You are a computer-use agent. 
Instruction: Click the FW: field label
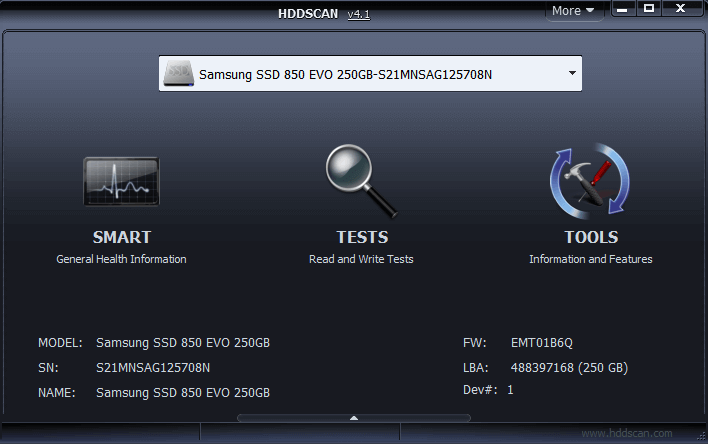click(475, 343)
